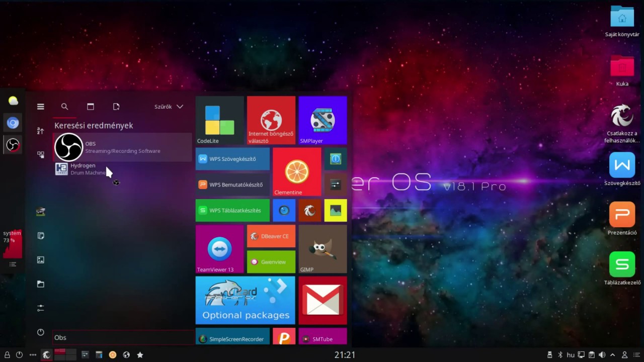
Task: Launch the SMPlayer tile
Action: tap(323, 120)
